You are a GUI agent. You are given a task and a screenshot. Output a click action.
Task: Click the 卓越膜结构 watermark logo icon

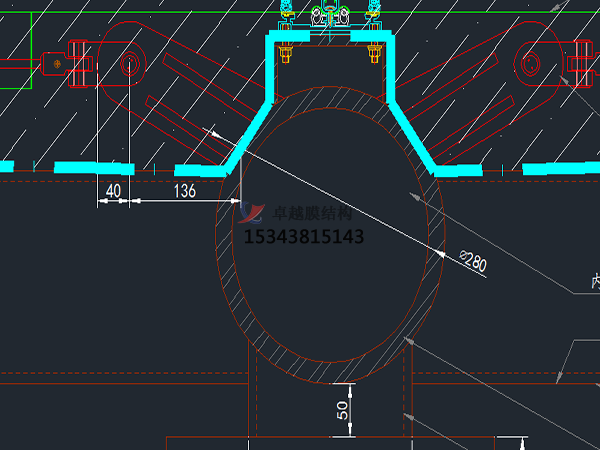pos(251,211)
